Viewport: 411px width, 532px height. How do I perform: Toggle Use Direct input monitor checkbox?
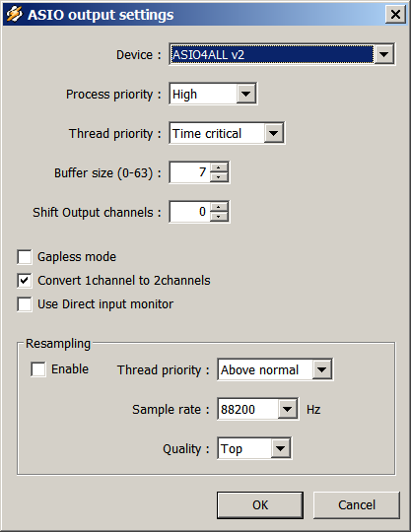25,304
